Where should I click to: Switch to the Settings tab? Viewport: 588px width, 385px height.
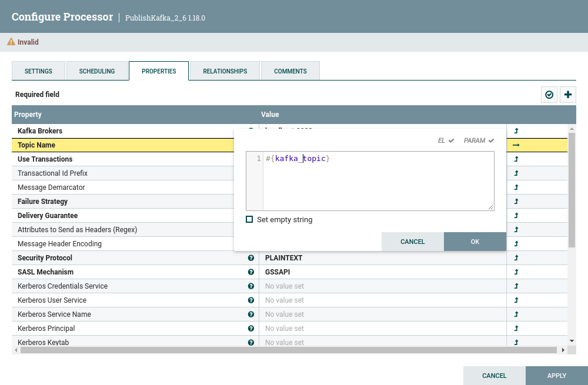tap(38, 71)
